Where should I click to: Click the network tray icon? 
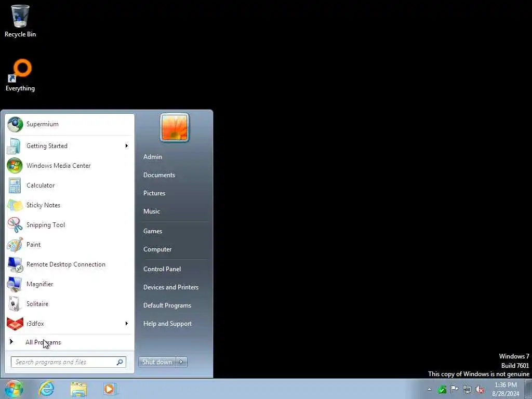467,389
